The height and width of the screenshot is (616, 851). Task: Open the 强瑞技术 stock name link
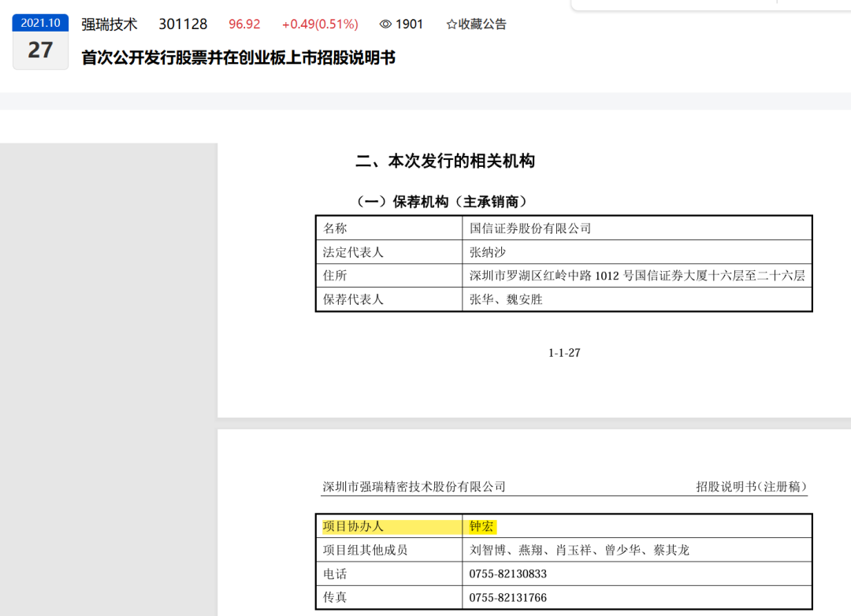pyautogui.click(x=110, y=24)
